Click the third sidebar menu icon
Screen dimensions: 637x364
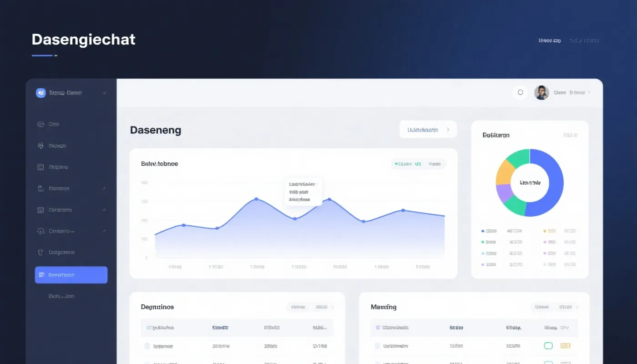pyautogui.click(x=40, y=167)
